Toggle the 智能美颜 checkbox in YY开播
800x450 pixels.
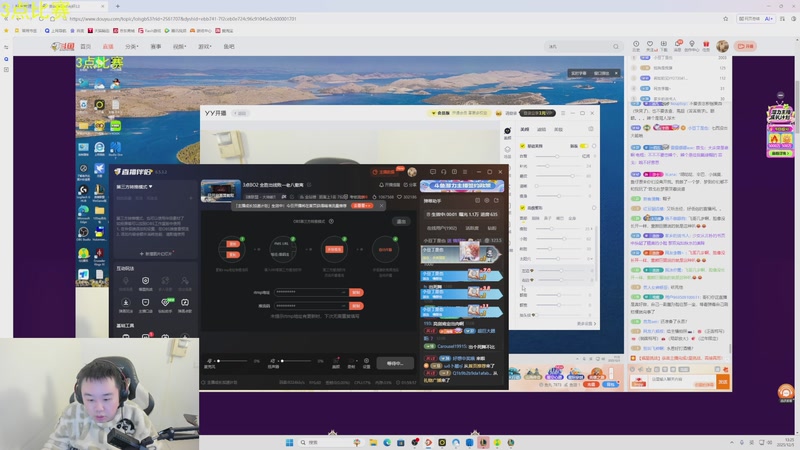point(522,146)
